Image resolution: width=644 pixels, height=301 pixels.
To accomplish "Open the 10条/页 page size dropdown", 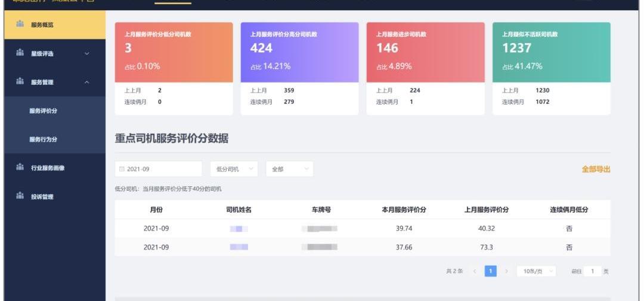I will click(535, 271).
